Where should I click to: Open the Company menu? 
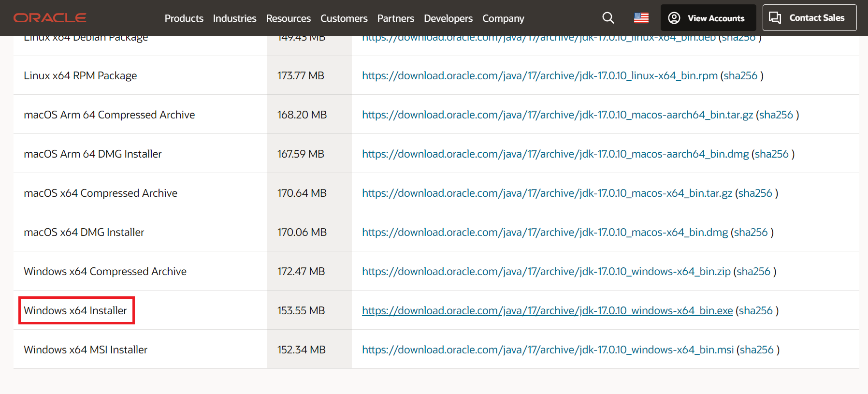tap(503, 18)
